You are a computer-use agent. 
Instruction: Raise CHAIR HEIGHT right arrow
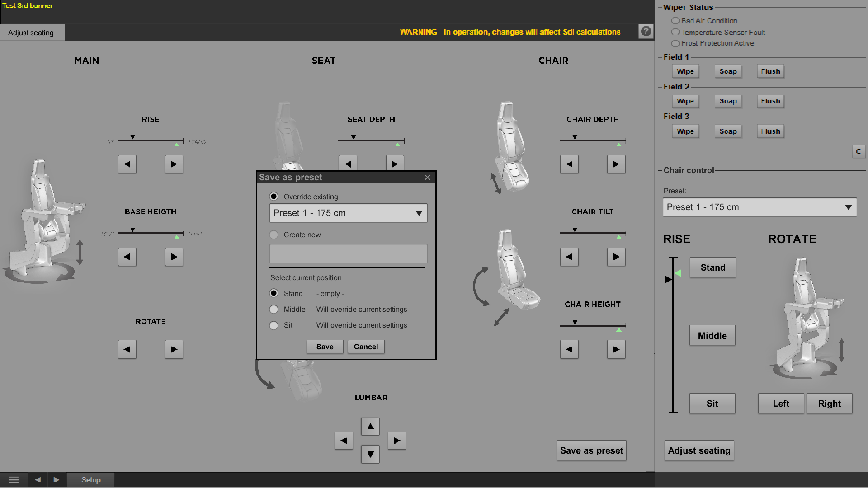[616, 349]
